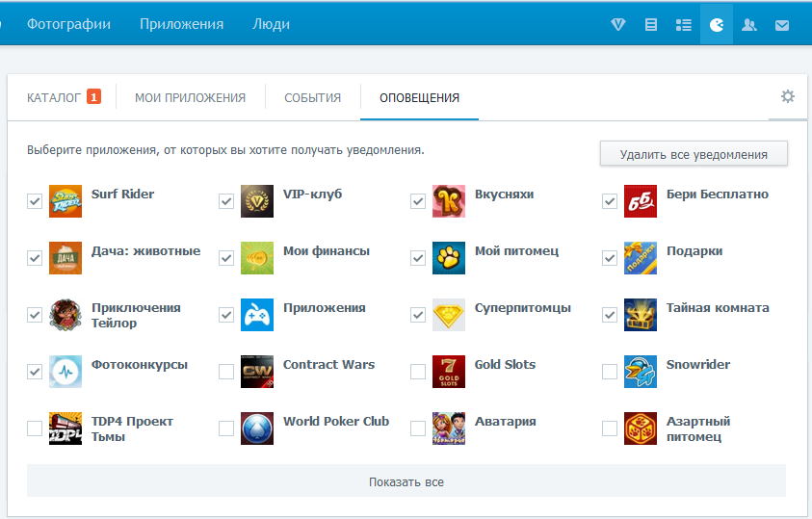Viewport: 812px width, 519px height.
Task: Open the Тайная комната chest icon
Action: click(641, 315)
